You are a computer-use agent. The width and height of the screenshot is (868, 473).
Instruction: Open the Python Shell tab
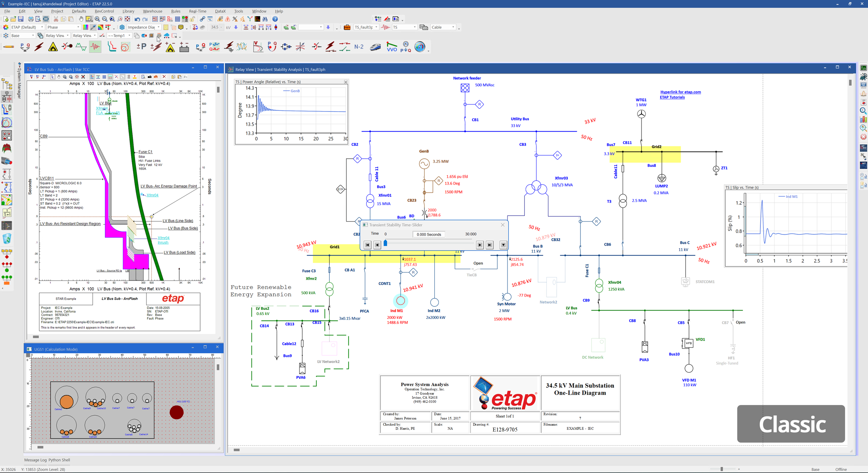(59, 460)
